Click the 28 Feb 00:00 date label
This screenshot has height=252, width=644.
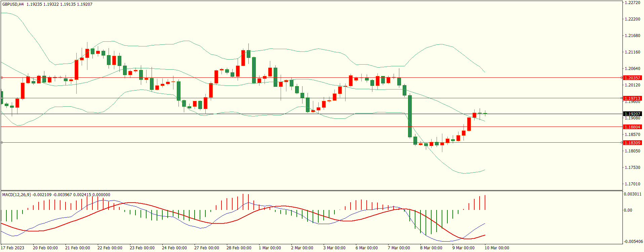[x=239, y=248]
